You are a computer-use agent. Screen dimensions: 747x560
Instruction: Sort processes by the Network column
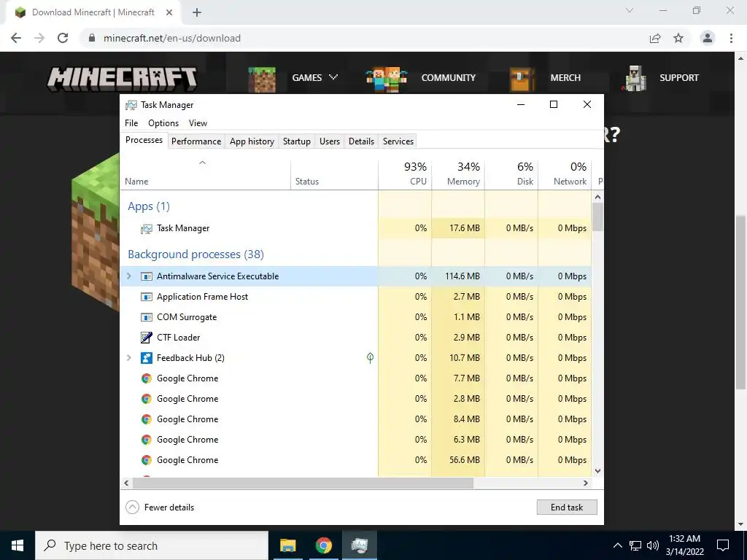(565, 174)
